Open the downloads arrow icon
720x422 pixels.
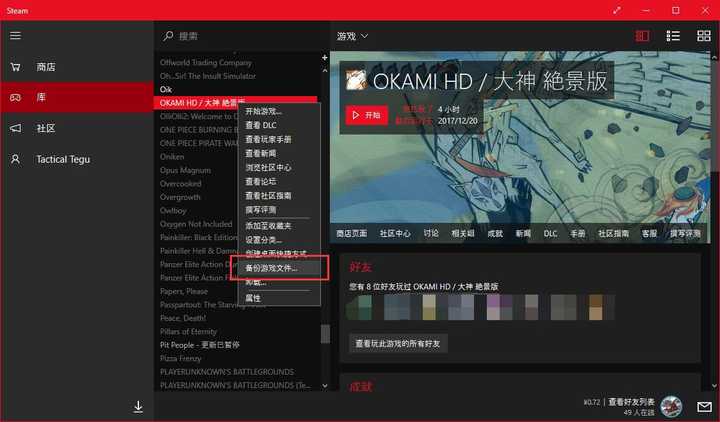click(138, 406)
